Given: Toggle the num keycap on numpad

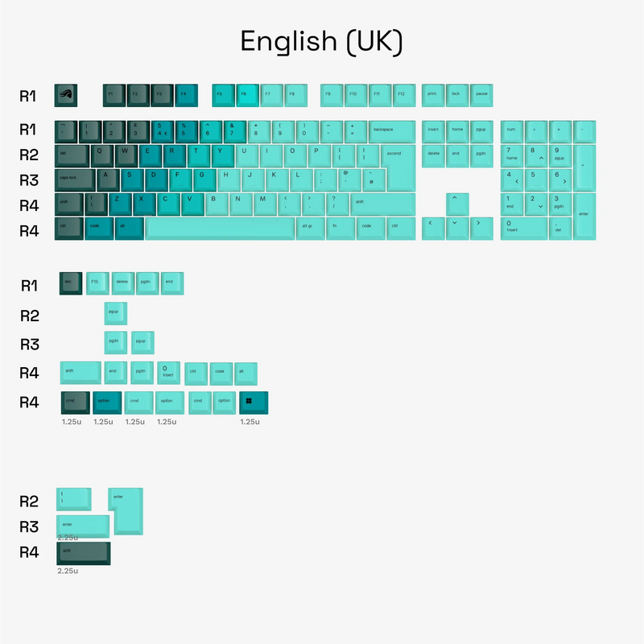Looking at the screenshot, I should click(x=512, y=131).
